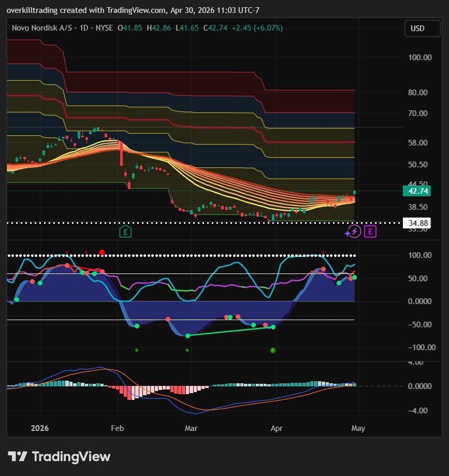This screenshot has height=476, width=449.
Task: Click the Mar label on the time axis
Action: [191, 428]
